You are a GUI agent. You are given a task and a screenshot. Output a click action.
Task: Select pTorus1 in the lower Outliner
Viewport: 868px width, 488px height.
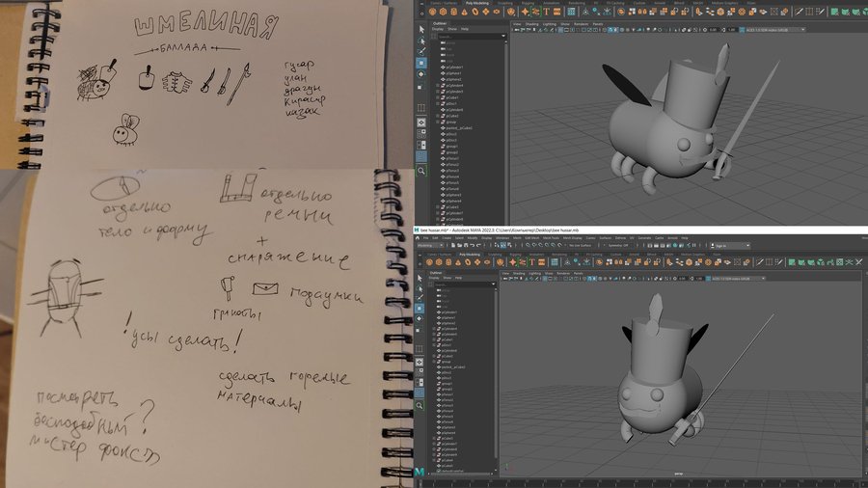(448, 394)
